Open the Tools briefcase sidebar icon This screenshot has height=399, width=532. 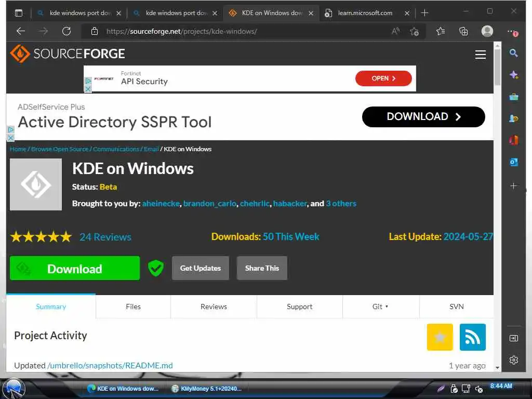tap(514, 97)
